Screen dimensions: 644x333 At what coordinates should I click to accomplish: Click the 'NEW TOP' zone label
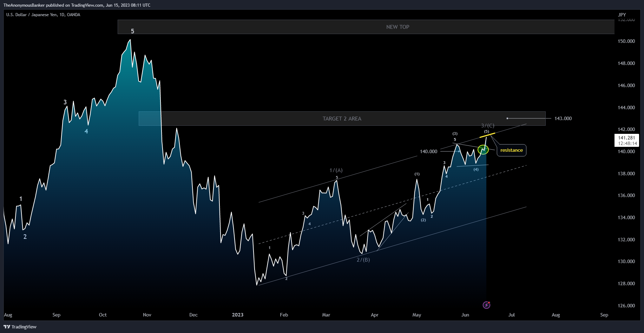click(397, 27)
